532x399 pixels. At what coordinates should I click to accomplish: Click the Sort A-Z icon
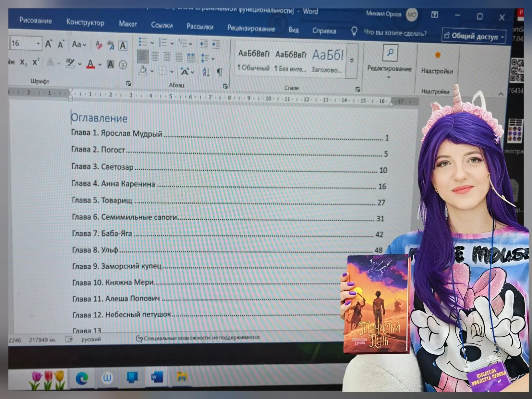point(206,72)
